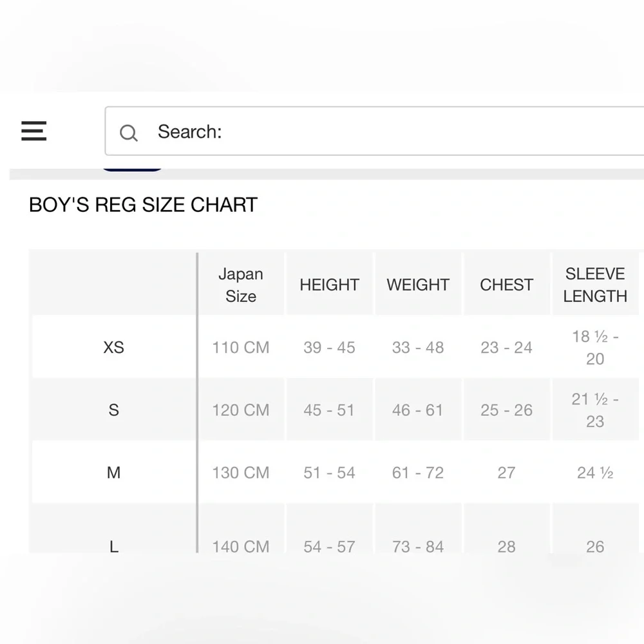The width and height of the screenshot is (644, 644).
Task: Click the chest value 27
Action: (x=506, y=473)
